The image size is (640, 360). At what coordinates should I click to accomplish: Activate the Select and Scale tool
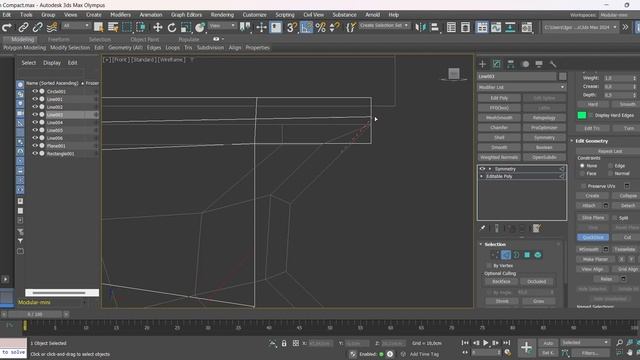186,27
